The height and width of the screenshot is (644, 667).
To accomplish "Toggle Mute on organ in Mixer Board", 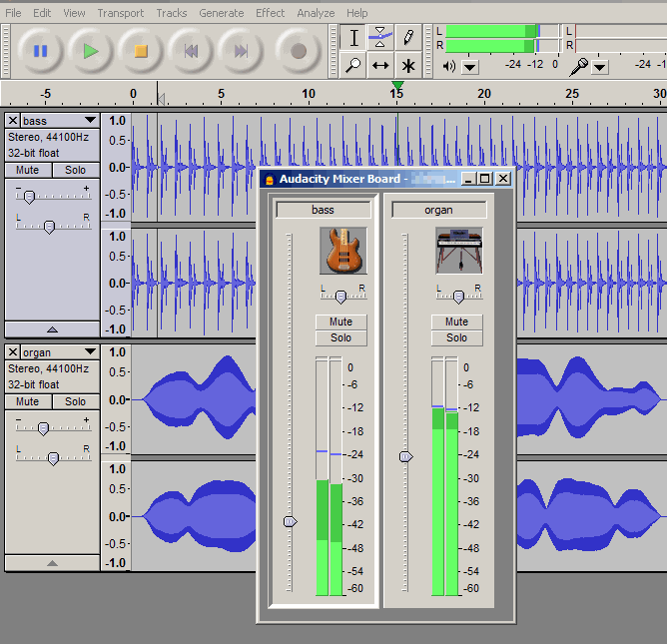I will click(x=456, y=322).
